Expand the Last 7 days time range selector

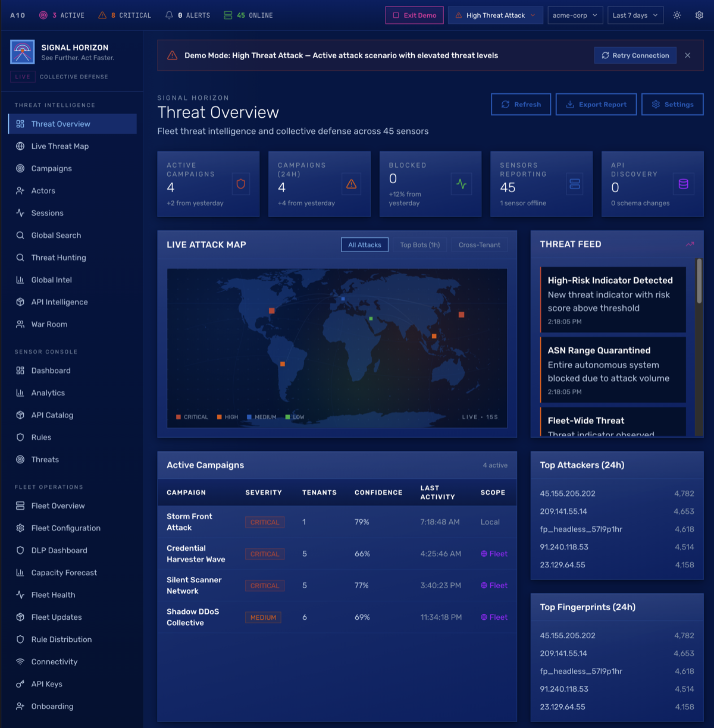point(635,15)
